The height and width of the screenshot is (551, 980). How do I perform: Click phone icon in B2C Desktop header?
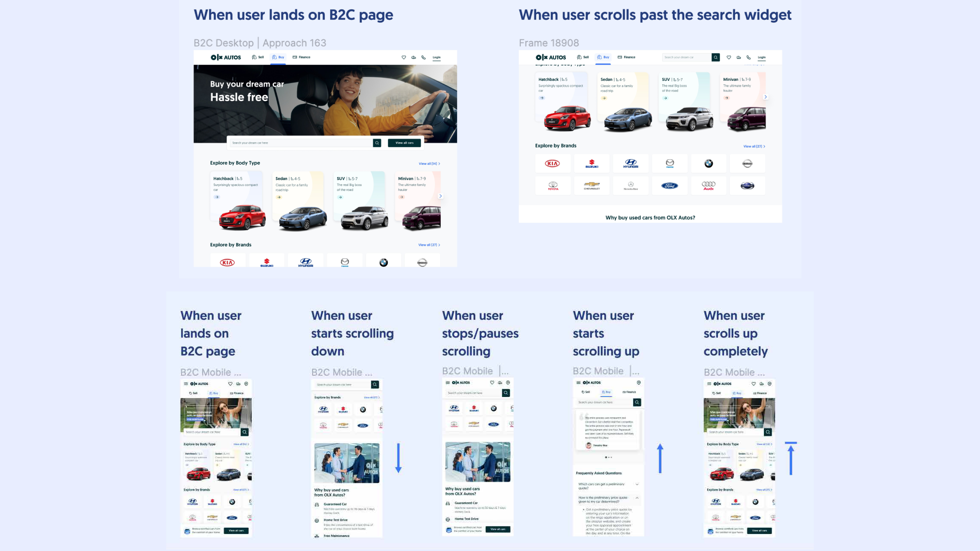(x=423, y=57)
